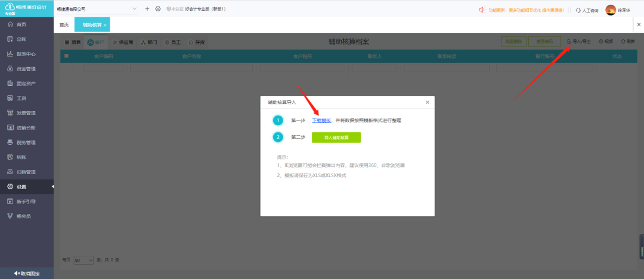
Task: Open 报表中心 in the sidebar
Action: tap(27, 54)
